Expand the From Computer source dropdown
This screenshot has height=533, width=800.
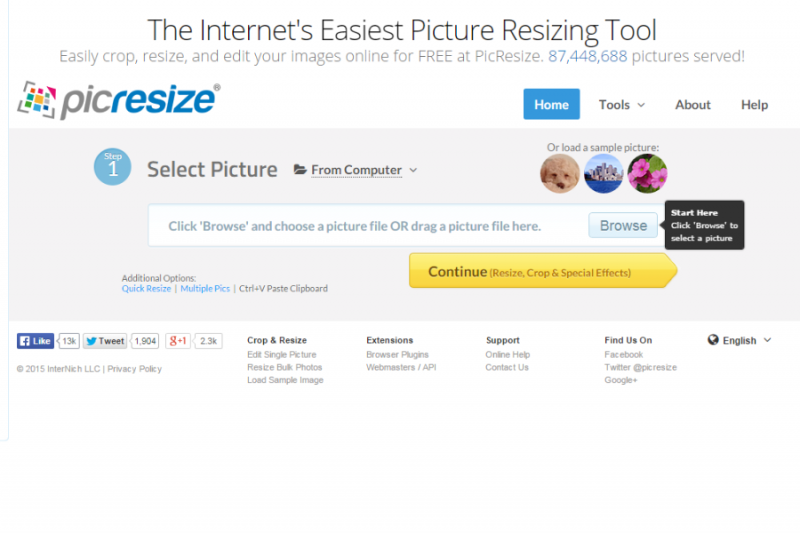(x=356, y=170)
